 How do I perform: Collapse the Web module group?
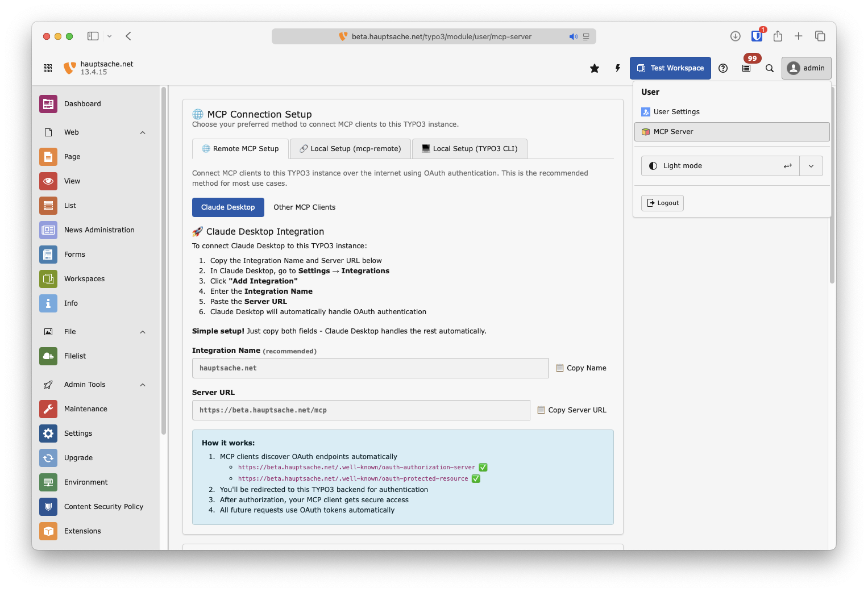[143, 132]
